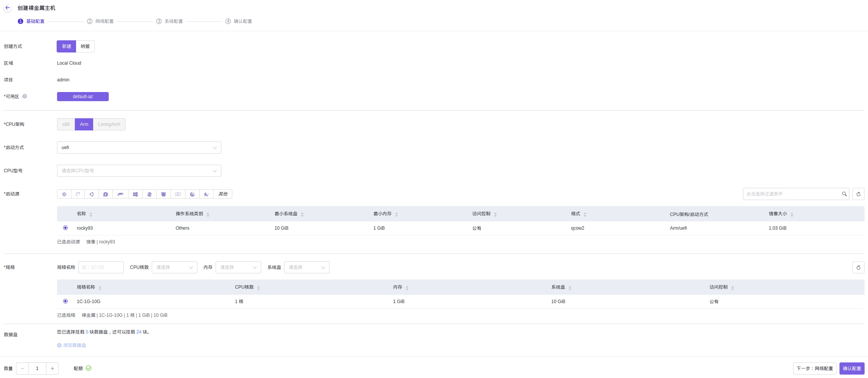
Task: Select the rocky93 image radio button
Action: tap(65, 228)
